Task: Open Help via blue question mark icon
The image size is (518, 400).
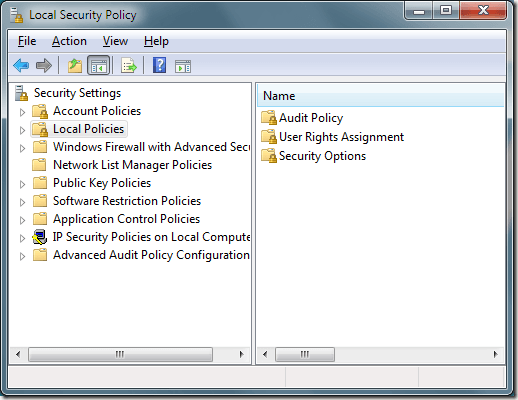Action: tap(160, 65)
